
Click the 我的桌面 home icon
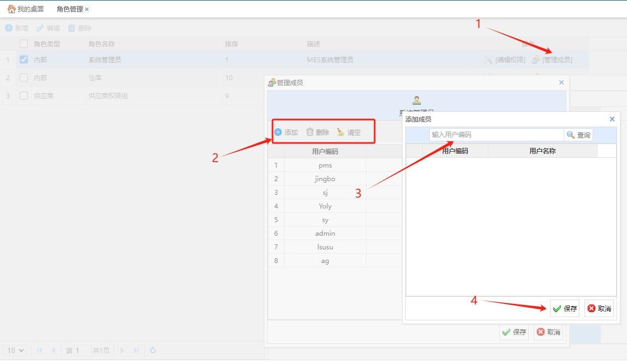pyautogui.click(x=11, y=9)
